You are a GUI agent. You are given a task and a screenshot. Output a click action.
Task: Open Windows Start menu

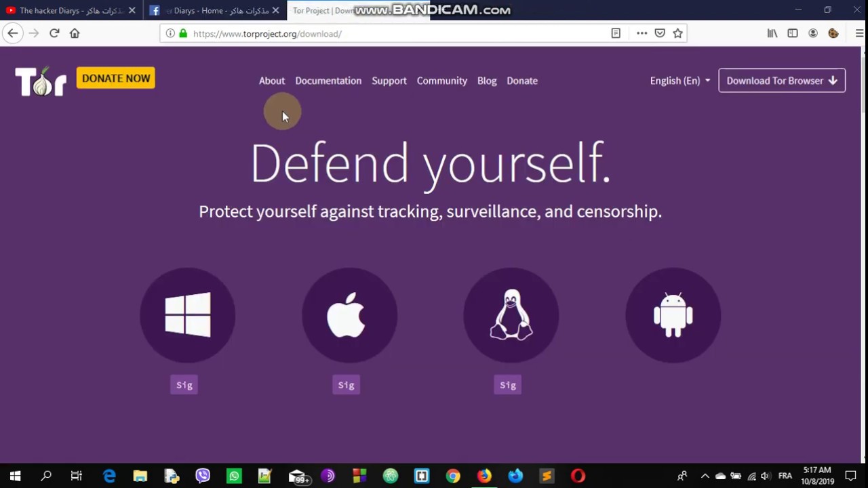tap(15, 476)
